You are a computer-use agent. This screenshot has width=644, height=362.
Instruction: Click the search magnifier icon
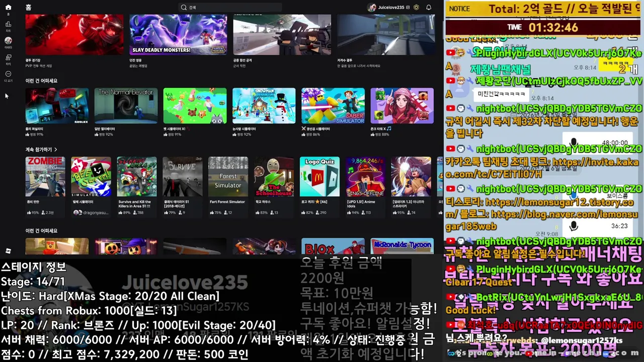click(184, 8)
